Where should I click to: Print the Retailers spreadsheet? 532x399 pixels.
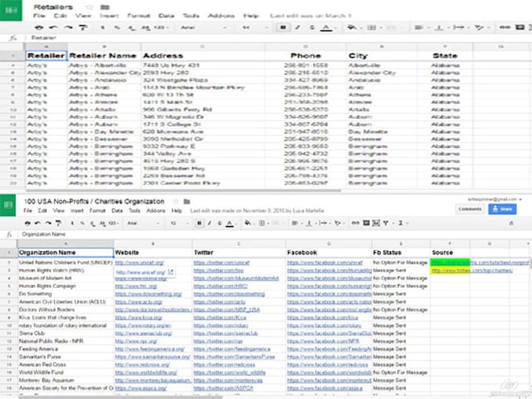pos(39,27)
